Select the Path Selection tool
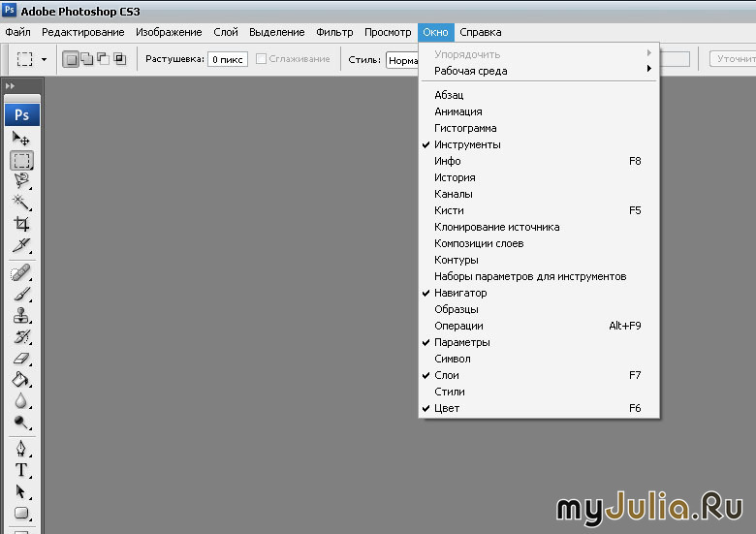 pyautogui.click(x=21, y=491)
